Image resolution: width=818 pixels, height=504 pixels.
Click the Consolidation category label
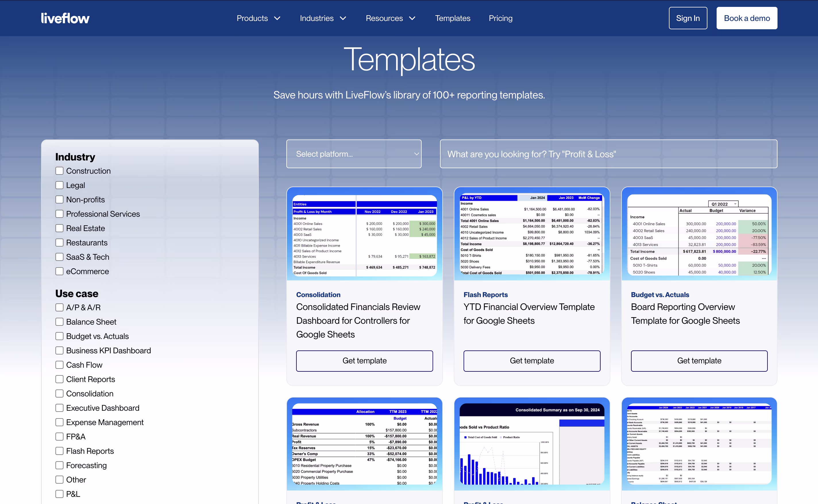tap(318, 295)
